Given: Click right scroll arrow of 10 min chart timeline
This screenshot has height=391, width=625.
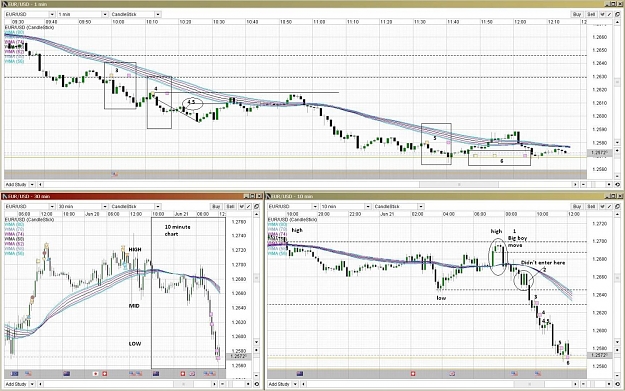Looking at the screenshot, I should (575, 384).
